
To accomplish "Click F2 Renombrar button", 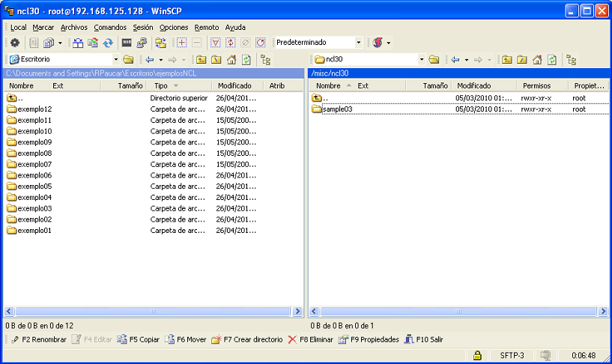I will tap(39, 339).
